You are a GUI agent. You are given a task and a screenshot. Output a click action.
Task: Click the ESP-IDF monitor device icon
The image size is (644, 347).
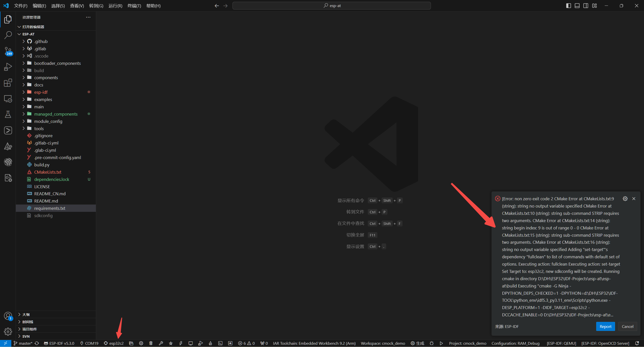point(191,343)
